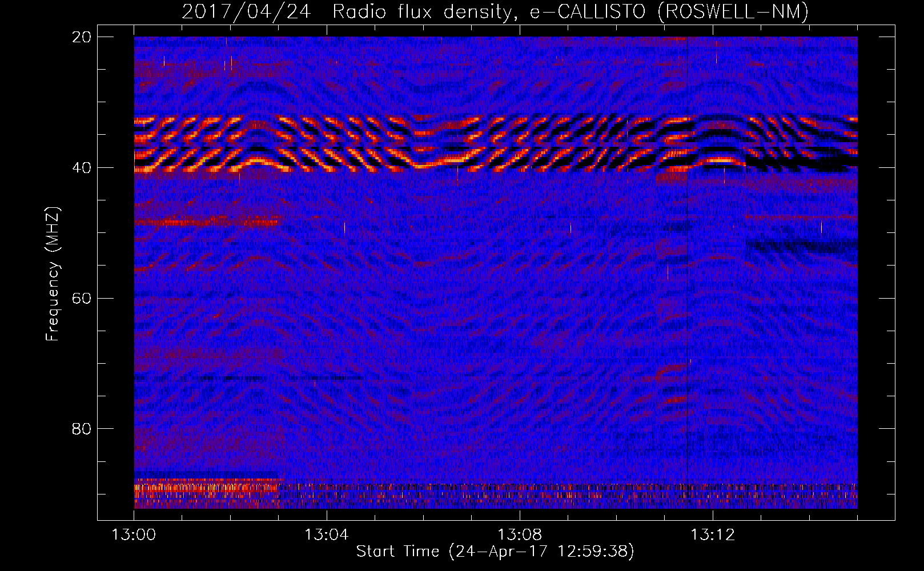Click the 20 frequency tick label
Screen dimensions: 924x571
pyautogui.click(x=82, y=37)
